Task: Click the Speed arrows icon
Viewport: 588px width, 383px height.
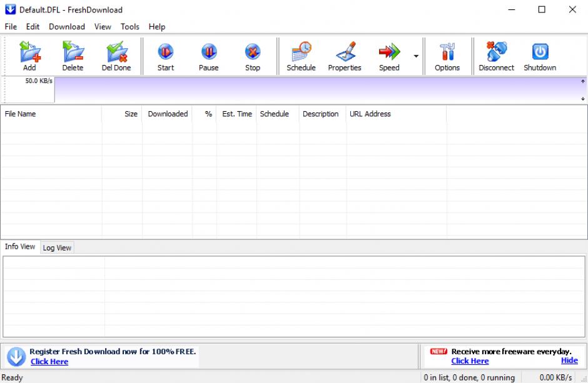Action: click(389, 52)
